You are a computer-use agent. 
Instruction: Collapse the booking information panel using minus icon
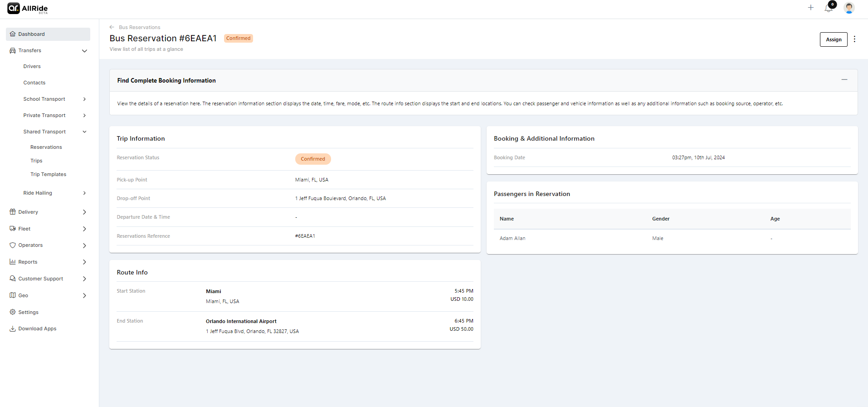[844, 80]
